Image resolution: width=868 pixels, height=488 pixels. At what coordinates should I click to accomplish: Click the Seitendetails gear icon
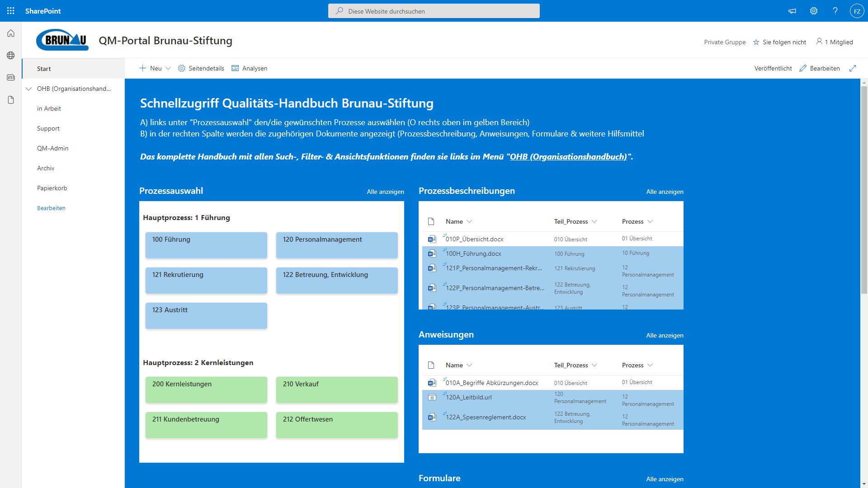182,68
